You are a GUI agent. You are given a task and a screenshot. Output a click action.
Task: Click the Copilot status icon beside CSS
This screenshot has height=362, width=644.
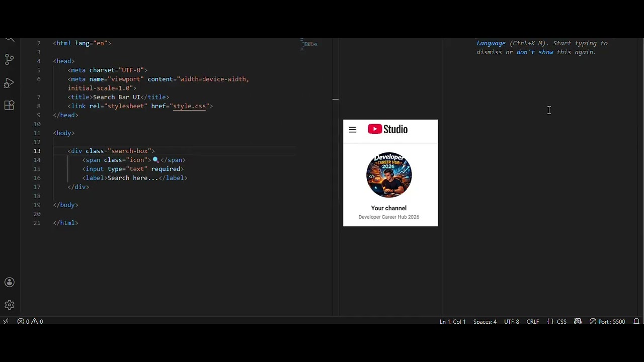[578, 321]
